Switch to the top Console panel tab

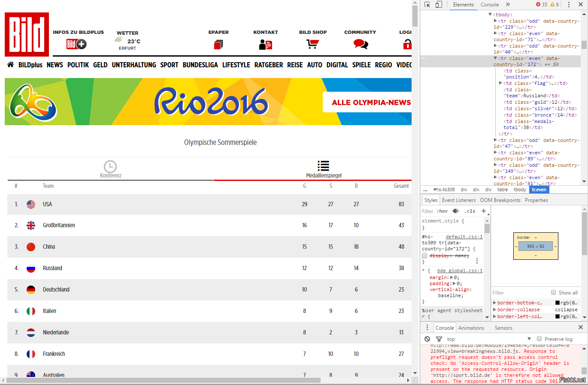pyautogui.click(x=490, y=5)
